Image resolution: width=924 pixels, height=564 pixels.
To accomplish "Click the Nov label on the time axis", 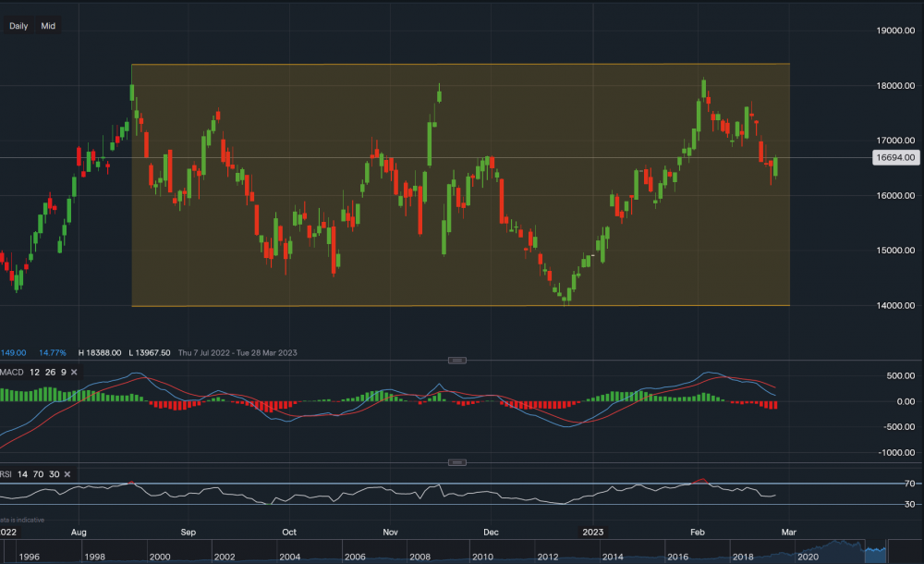I will click(x=390, y=532).
